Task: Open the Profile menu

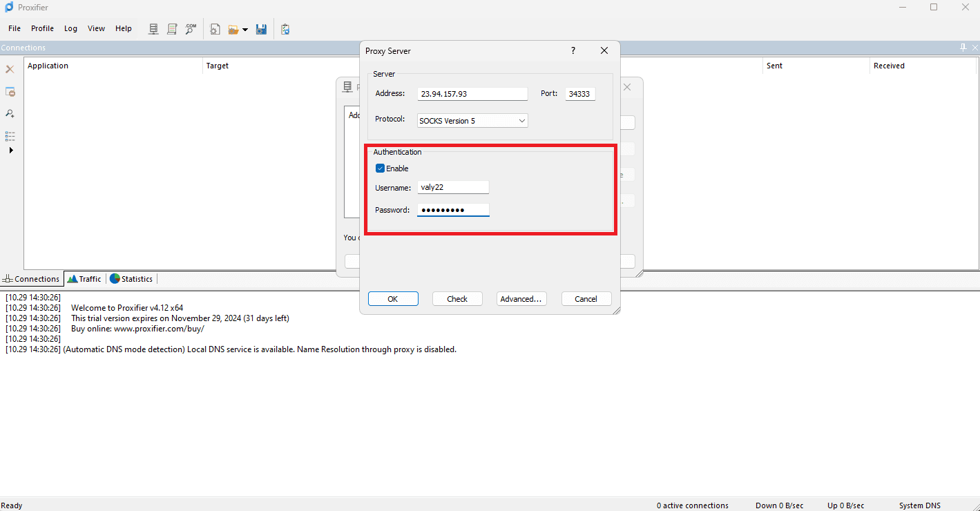Action: pyautogui.click(x=42, y=28)
